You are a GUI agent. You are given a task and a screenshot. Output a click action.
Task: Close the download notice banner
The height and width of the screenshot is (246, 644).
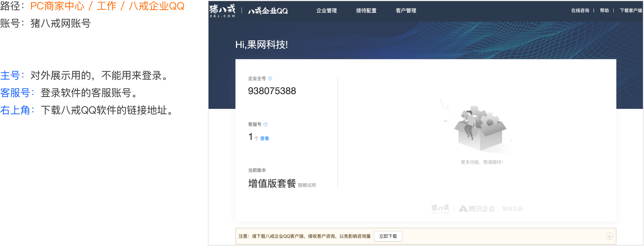(x=609, y=236)
